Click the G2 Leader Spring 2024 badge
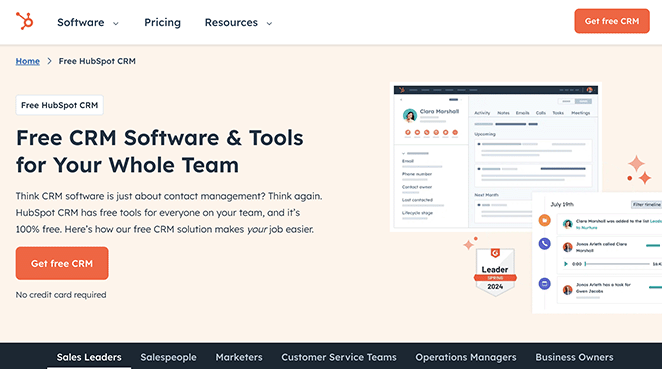 (495, 272)
